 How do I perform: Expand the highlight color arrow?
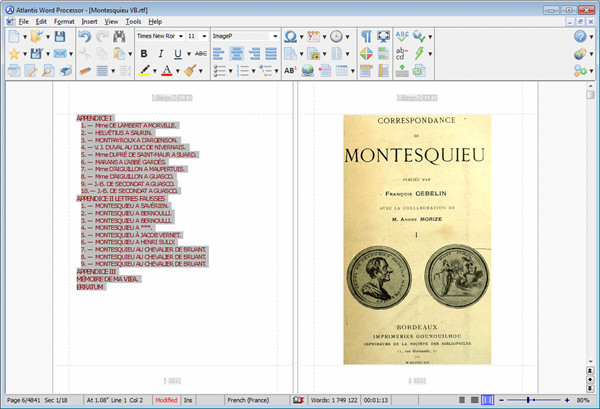(155, 71)
